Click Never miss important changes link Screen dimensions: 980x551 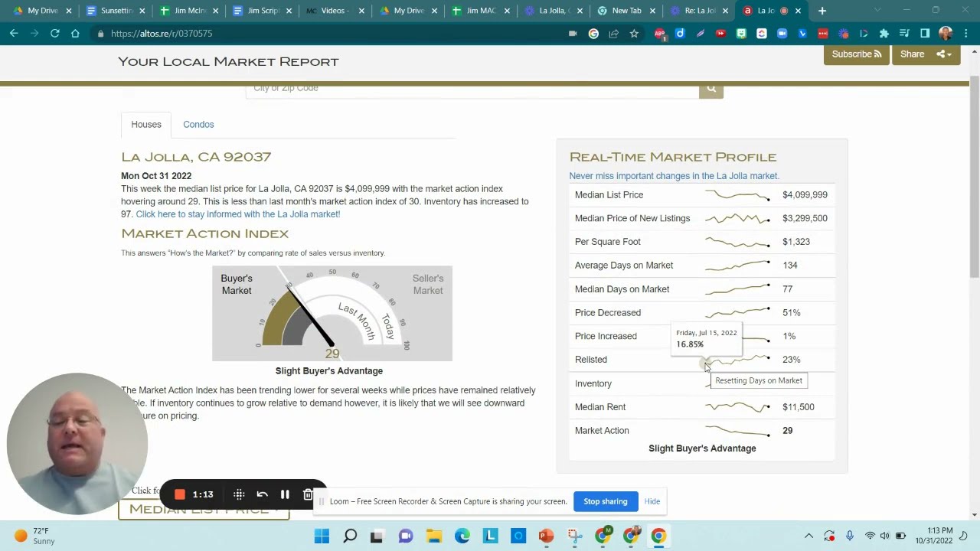[674, 176]
